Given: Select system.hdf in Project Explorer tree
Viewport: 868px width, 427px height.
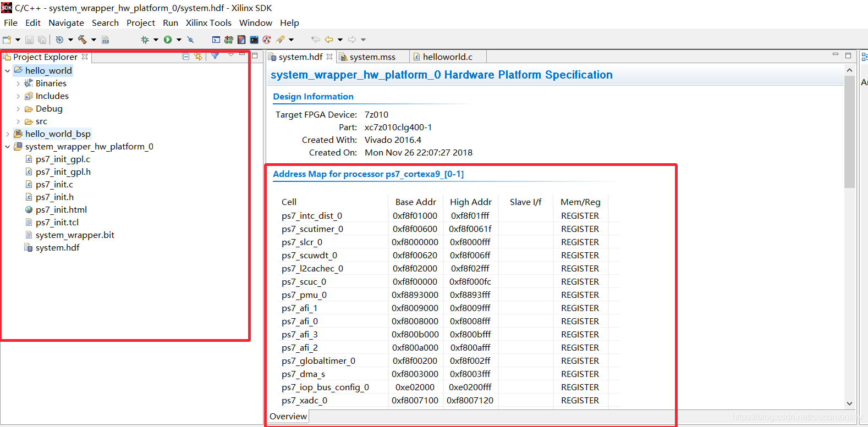Looking at the screenshot, I should tap(57, 248).
